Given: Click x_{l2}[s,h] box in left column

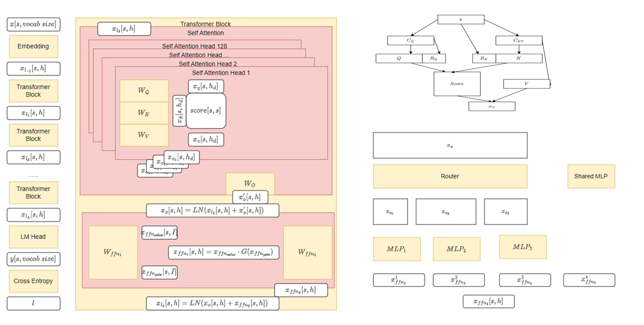Looking at the screenshot, I should (33, 157).
